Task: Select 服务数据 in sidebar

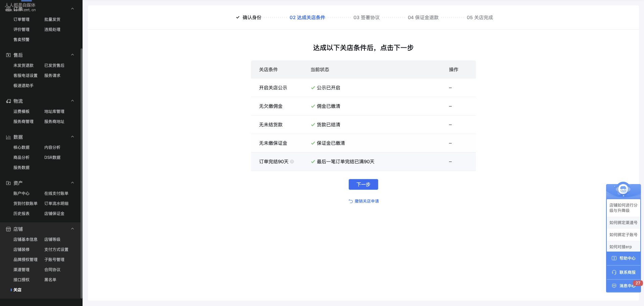Action: click(x=21, y=168)
